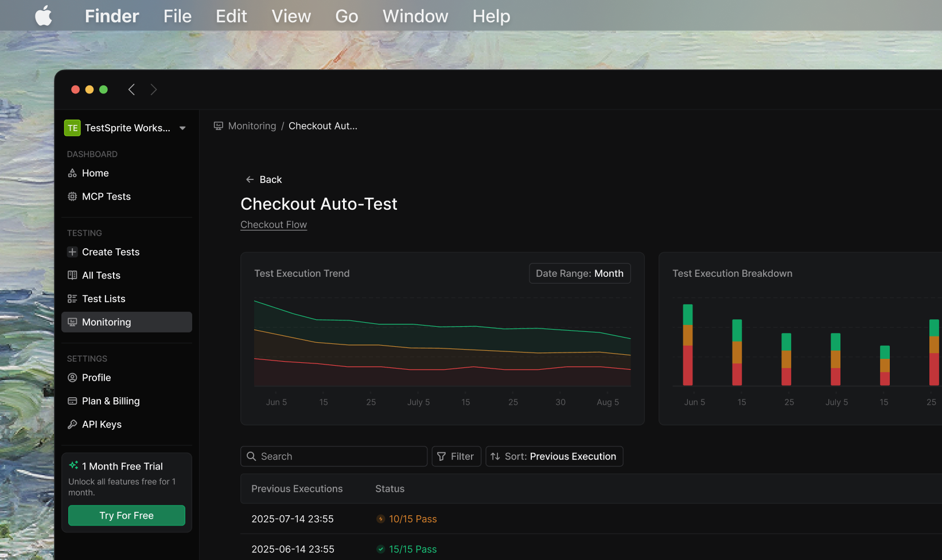Click the back navigation chevron in title bar

(131, 89)
